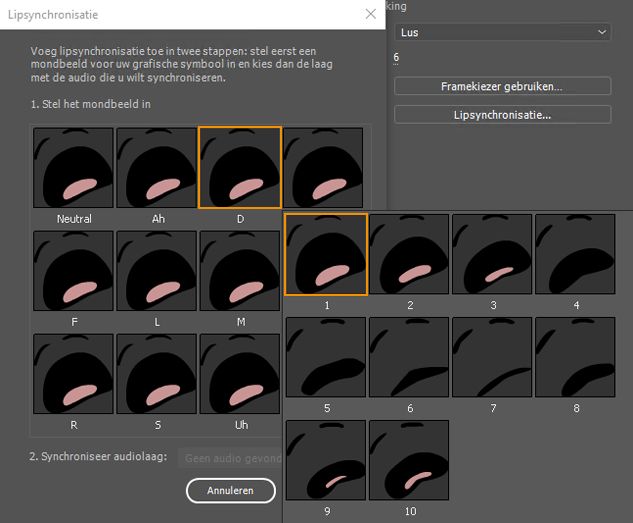Click the first frame value 6

396,57
